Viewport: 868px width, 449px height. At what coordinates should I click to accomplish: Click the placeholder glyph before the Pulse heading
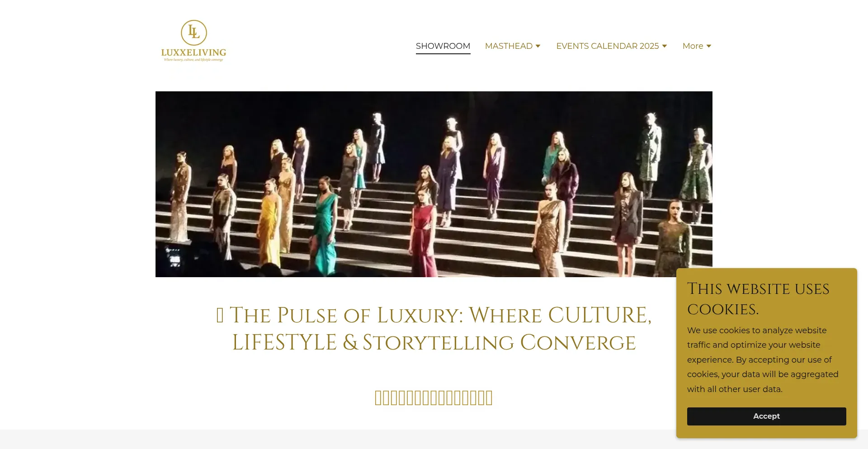[x=220, y=315]
